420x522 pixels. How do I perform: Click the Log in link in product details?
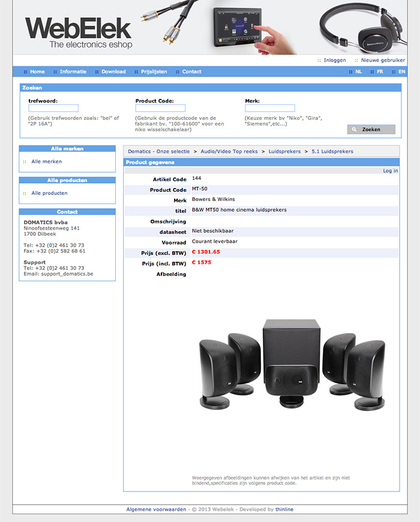click(x=391, y=171)
